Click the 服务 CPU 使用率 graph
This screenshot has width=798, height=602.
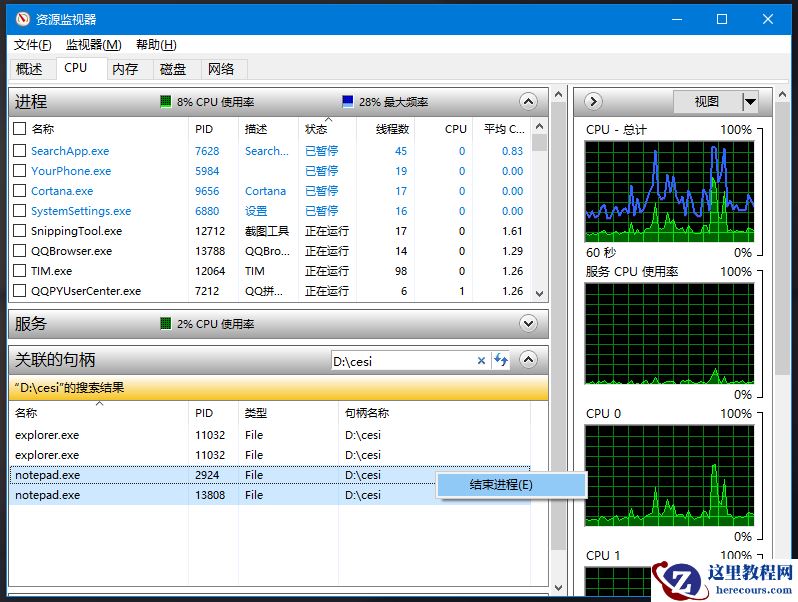coord(669,333)
